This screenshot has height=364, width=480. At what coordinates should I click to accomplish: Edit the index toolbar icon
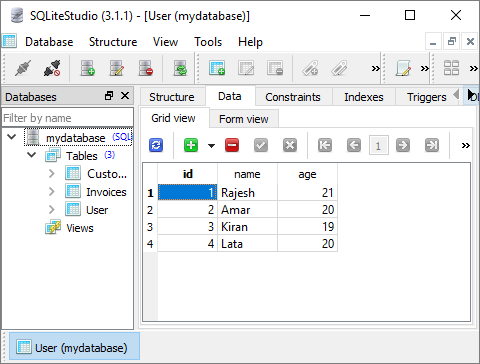click(339, 68)
